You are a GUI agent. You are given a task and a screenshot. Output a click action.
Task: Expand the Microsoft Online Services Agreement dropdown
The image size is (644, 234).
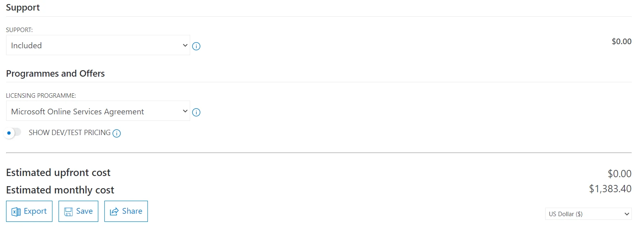coord(98,111)
